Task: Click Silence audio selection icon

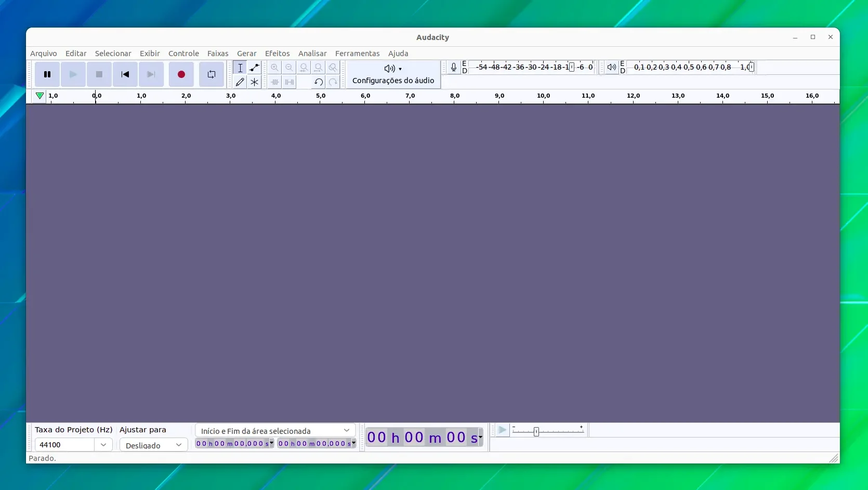Action: point(290,82)
